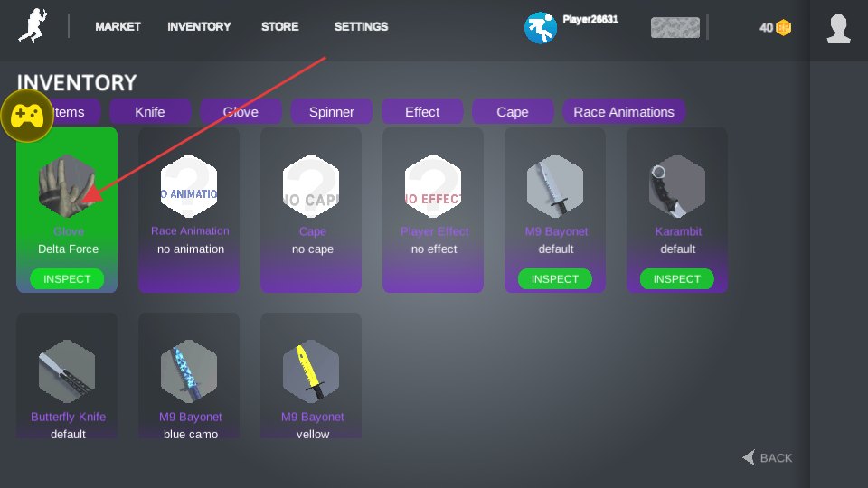The width and height of the screenshot is (868, 488).
Task: Choose the blue camo M9 Bayonet
Action: [189, 371]
